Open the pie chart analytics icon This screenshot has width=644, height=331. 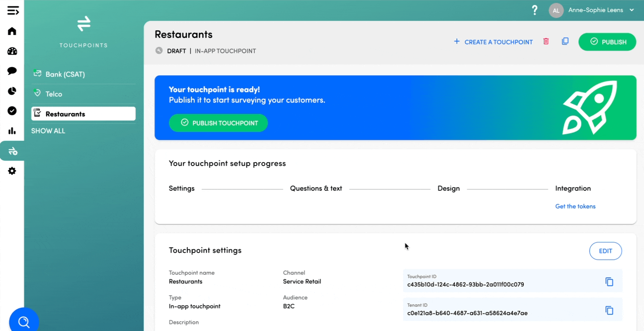point(12,91)
